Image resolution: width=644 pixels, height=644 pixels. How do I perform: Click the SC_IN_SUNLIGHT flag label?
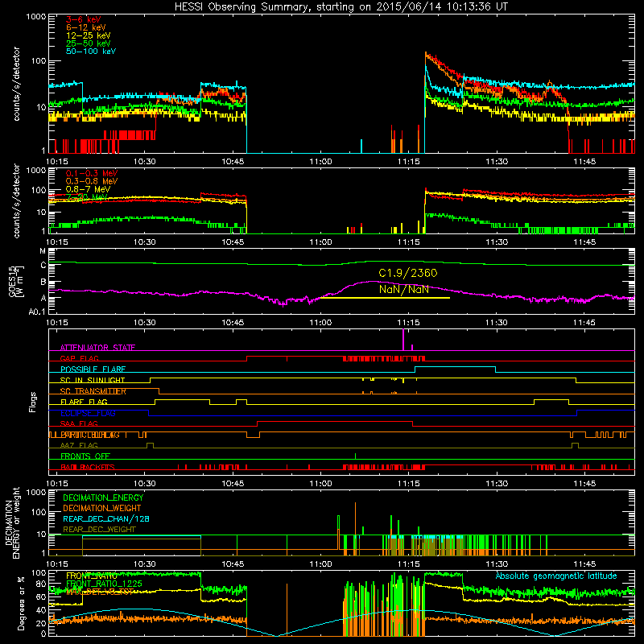[x=93, y=380]
